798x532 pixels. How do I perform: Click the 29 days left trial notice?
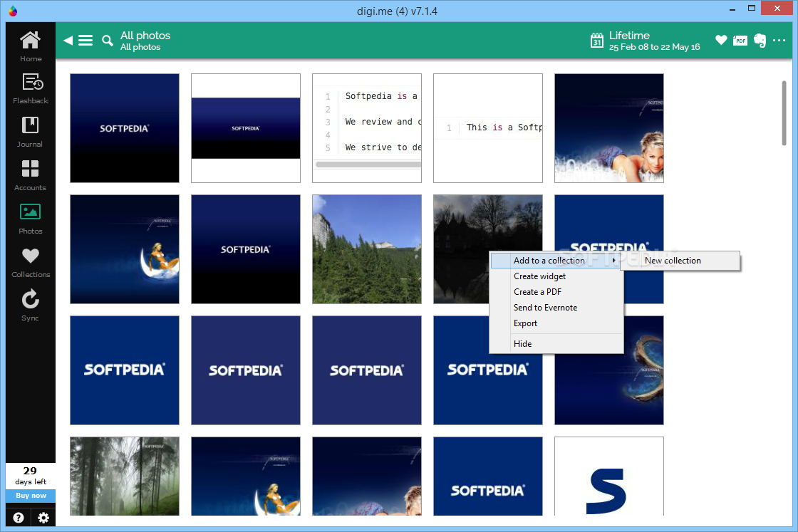click(x=31, y=476)
